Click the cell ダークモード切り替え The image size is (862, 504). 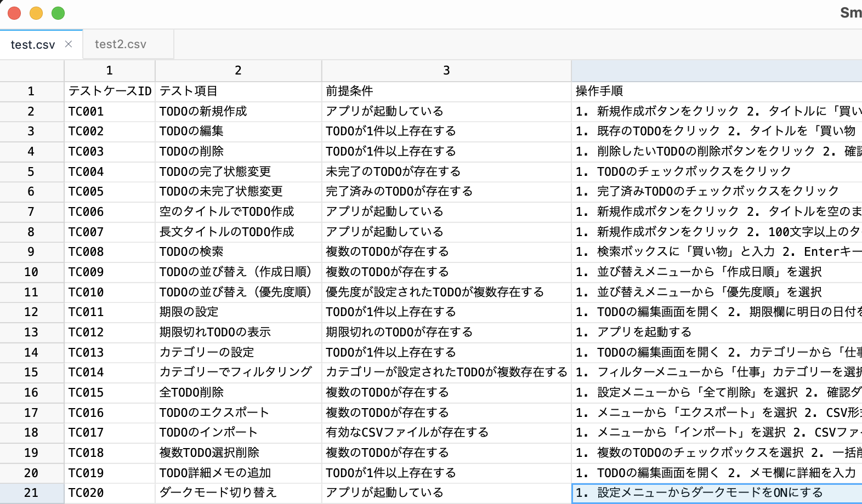coord(239,493)
